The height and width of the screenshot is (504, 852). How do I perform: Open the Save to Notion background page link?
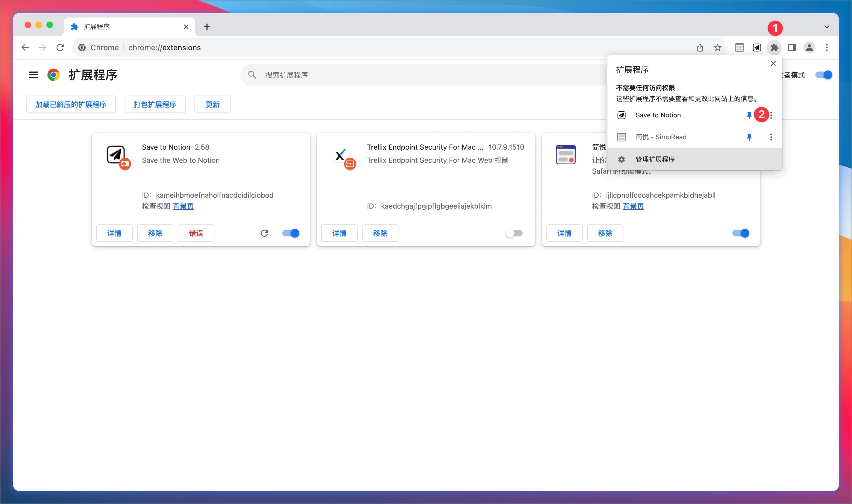click(183, 206)
